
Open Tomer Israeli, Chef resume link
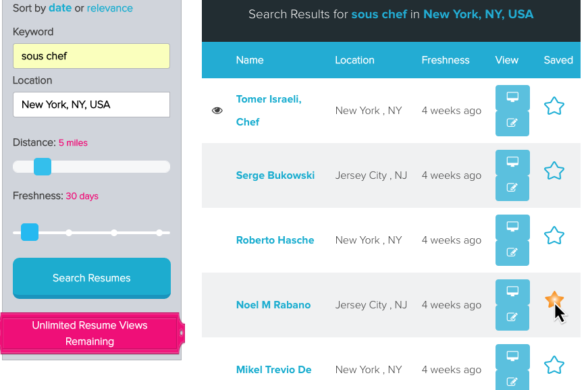point(269,111)
